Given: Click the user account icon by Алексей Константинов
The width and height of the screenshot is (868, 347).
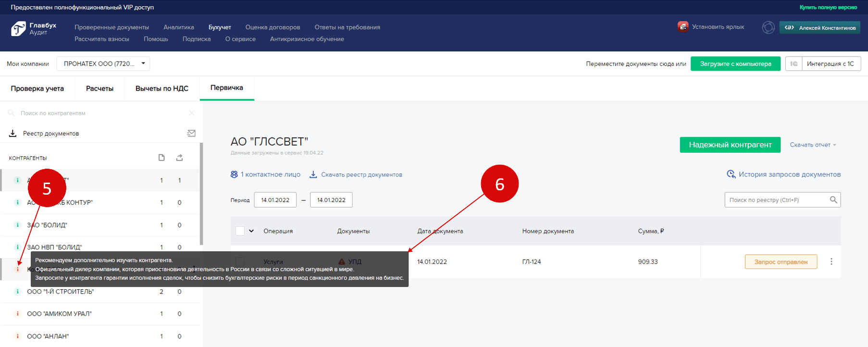Looking at the screenshot, I should 789,27.
